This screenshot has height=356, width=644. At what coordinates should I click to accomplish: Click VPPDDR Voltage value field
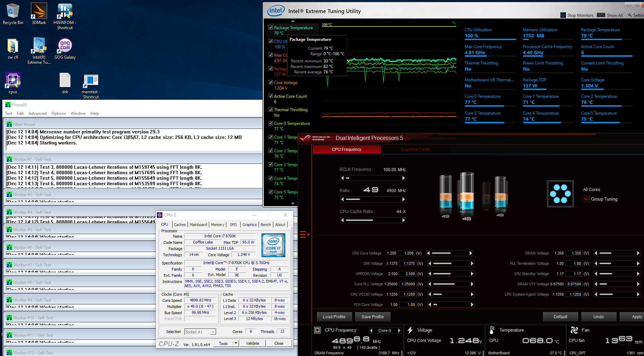[408, 274]
